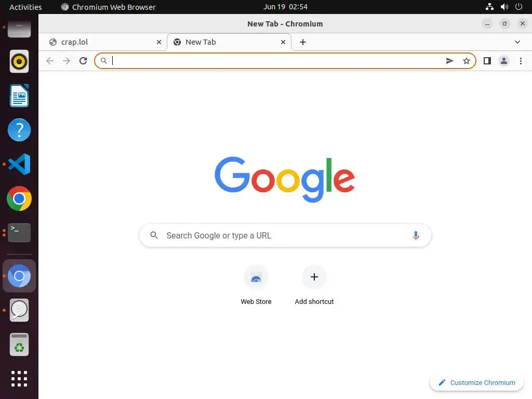Open the profile avatar menu
The image size is (532, 399).
[504, 61]
